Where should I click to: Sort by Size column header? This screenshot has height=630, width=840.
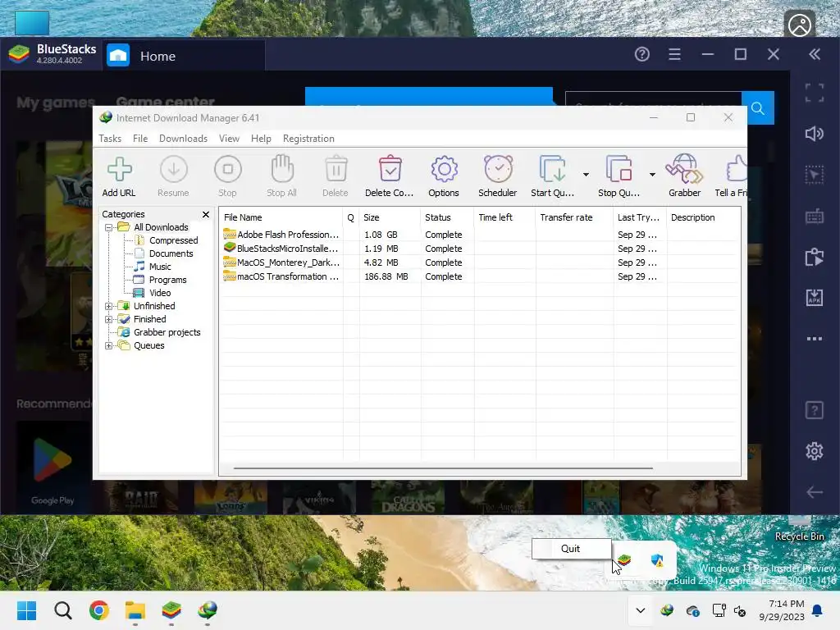click(x=390, y=217)
